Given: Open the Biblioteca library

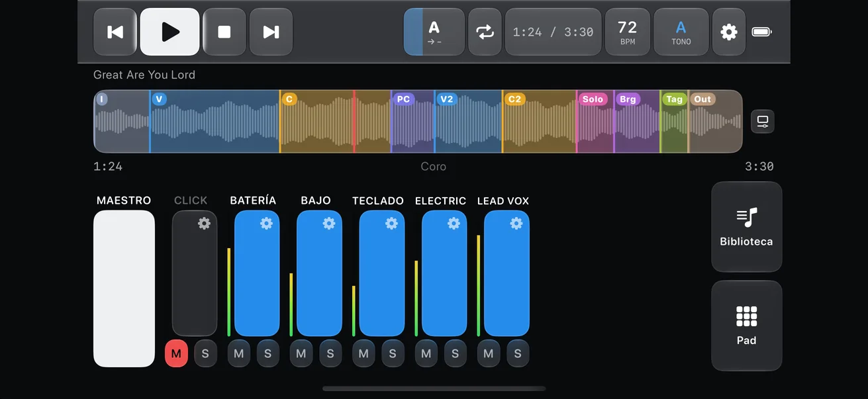Looking at the screenshot, I should tap(746, 227).
